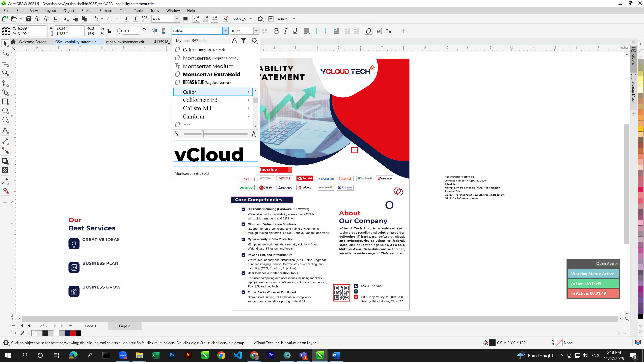The image size is (644, 362).
Task: Click the Export icon
Action: click(x=135, y=19)
